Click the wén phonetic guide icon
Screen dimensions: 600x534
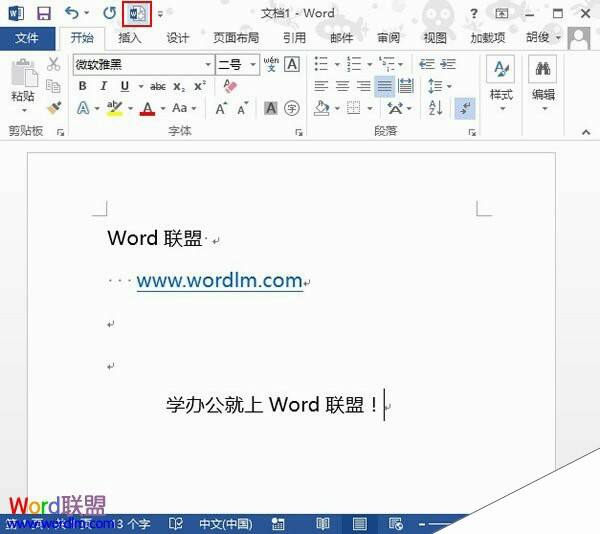coord(271,64)
